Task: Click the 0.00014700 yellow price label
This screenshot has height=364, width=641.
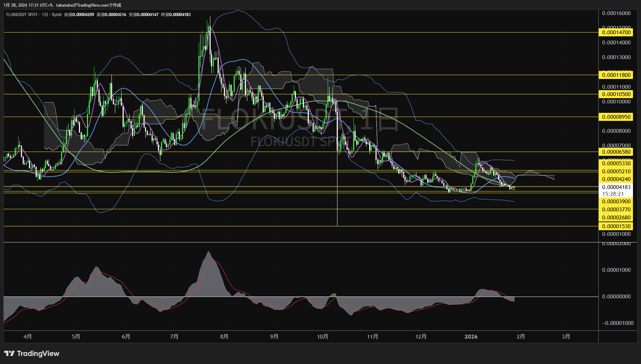Action: 616,32
